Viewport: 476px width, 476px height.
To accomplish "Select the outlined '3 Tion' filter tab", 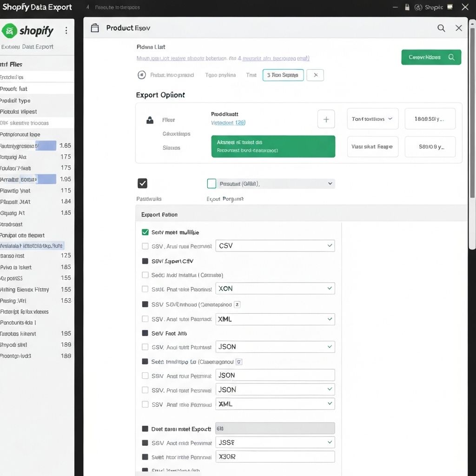I will pos(283,75).
